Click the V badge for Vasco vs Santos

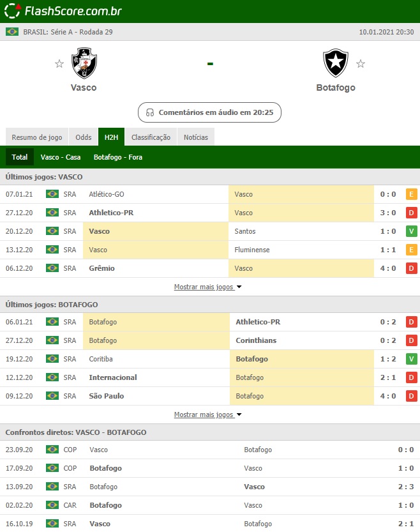point(412,231)
